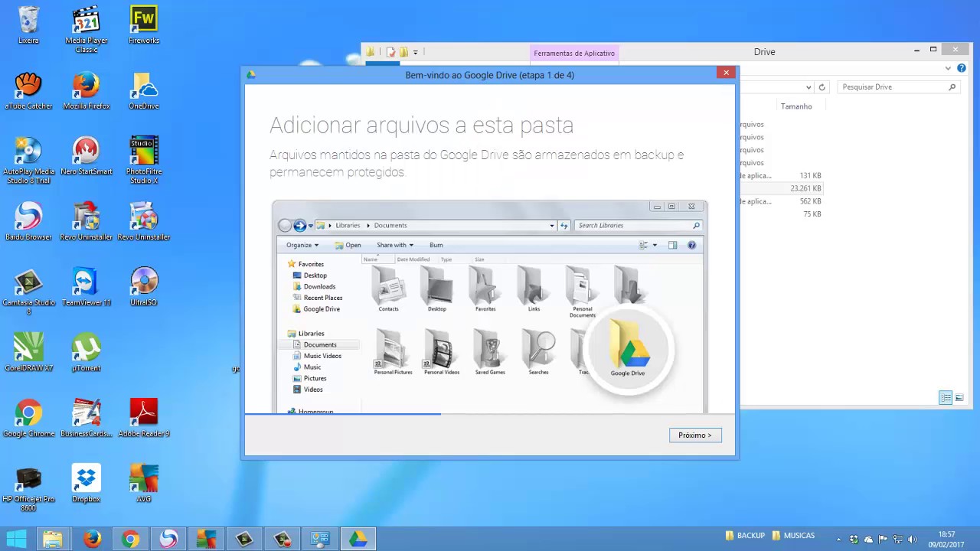Show hidden system tray icons

pos(838,540)
